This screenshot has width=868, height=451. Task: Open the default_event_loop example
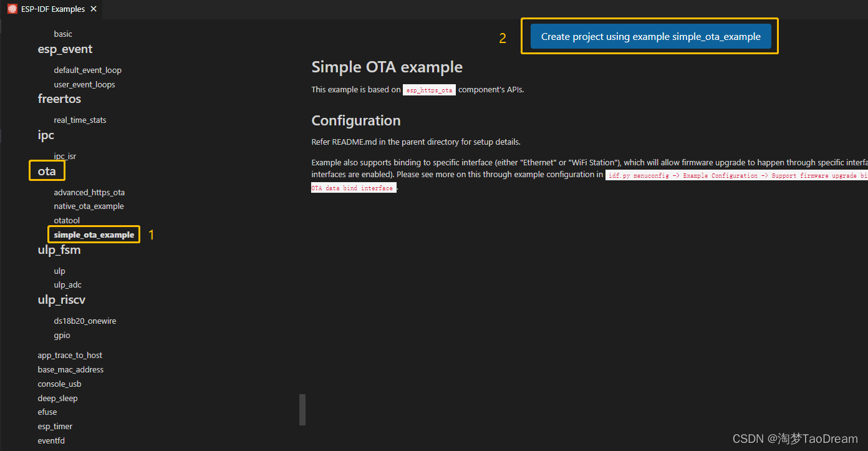(88, 70)
